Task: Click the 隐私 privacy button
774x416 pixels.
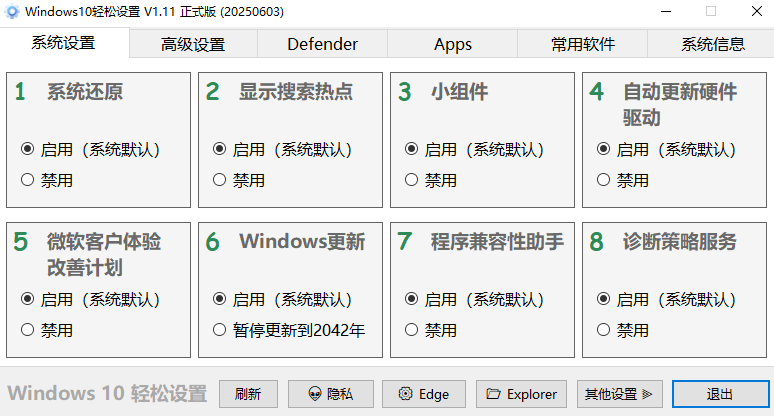Action: [x=331, y=394]
